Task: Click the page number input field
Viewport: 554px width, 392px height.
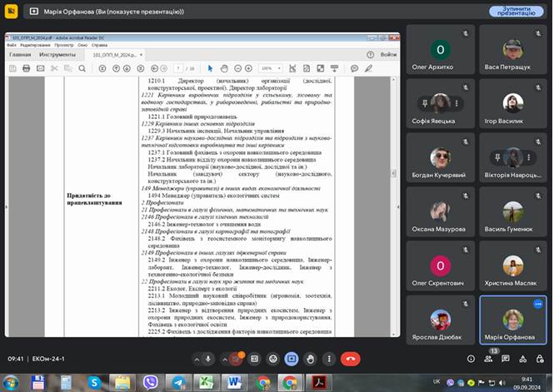Action: pos(179,67)
